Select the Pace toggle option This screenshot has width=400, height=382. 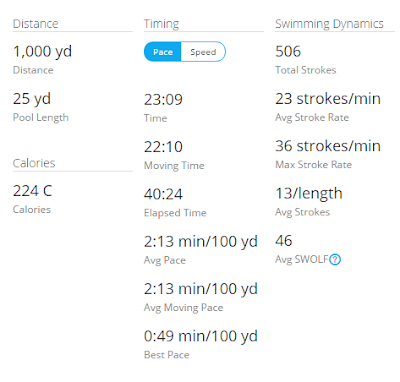(x=163, y=52)
